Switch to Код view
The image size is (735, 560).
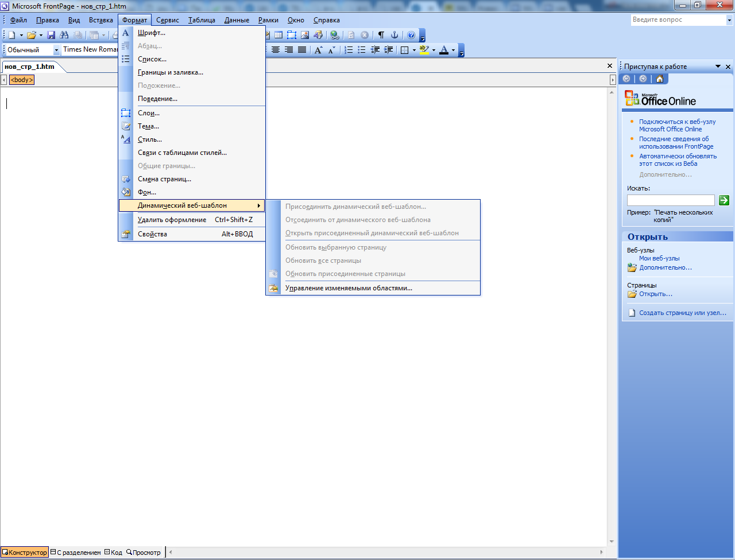click(x=113, y=552)
